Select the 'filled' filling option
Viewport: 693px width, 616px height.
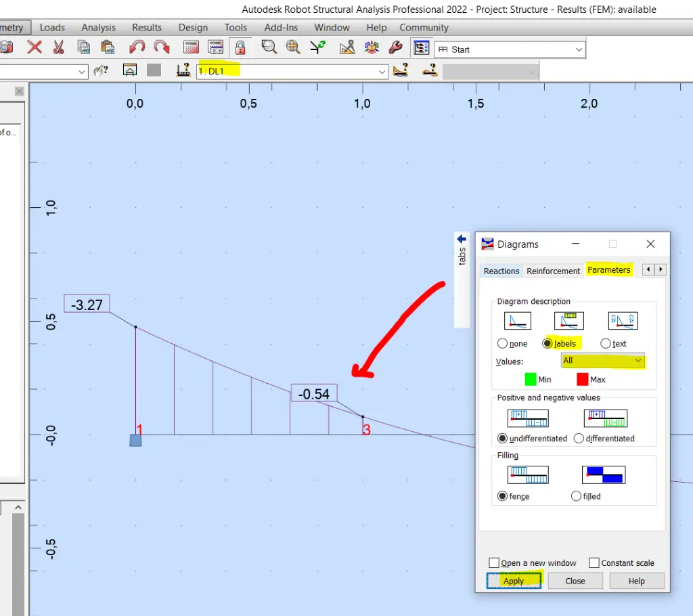(576, 496)
